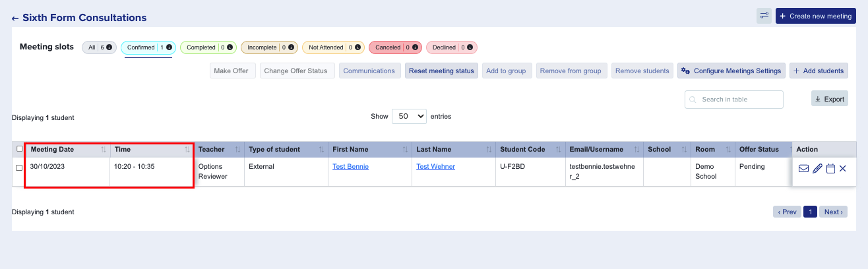Viewport: 868px width, 269px height.
Task: Sort by School using its sort arrows
Action: [684, 150]
